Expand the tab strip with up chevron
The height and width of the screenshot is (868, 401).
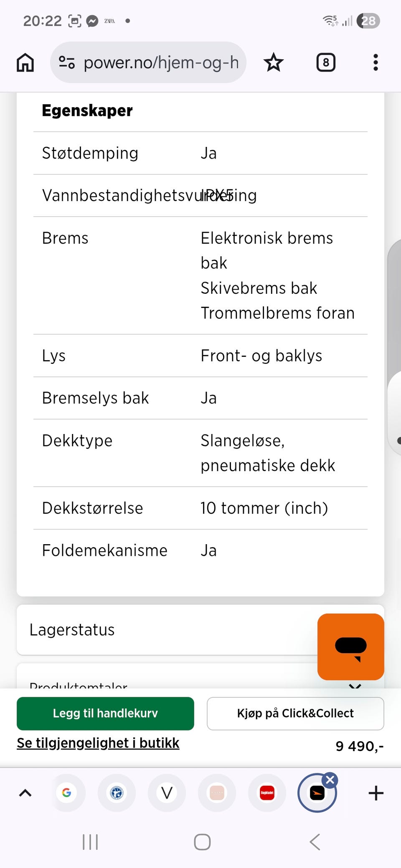[25, 793]
